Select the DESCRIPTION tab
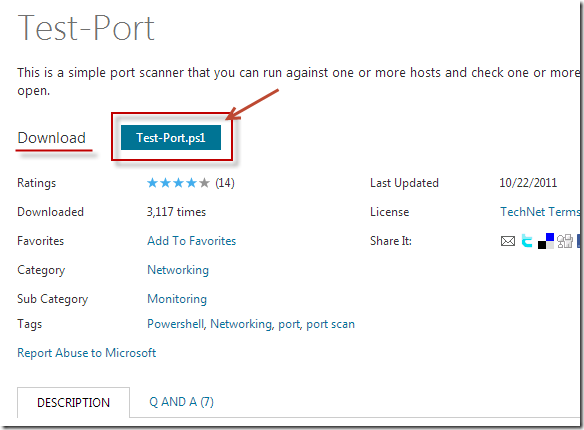 coord(73,402)
